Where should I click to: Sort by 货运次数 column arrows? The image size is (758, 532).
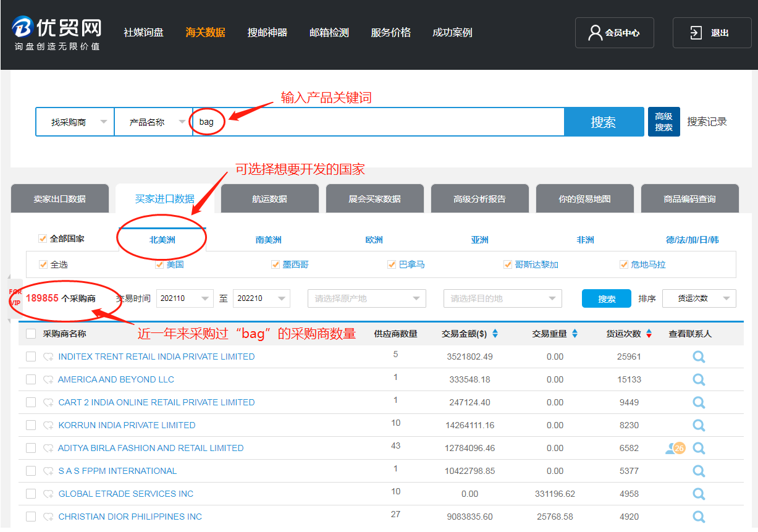tap(649, 334)
